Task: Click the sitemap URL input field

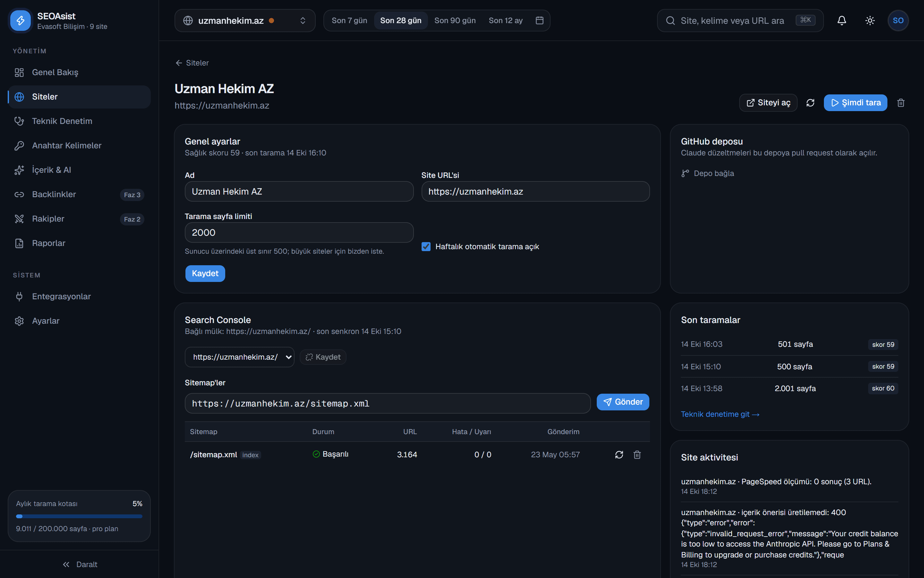Action: tap(388, 403)
